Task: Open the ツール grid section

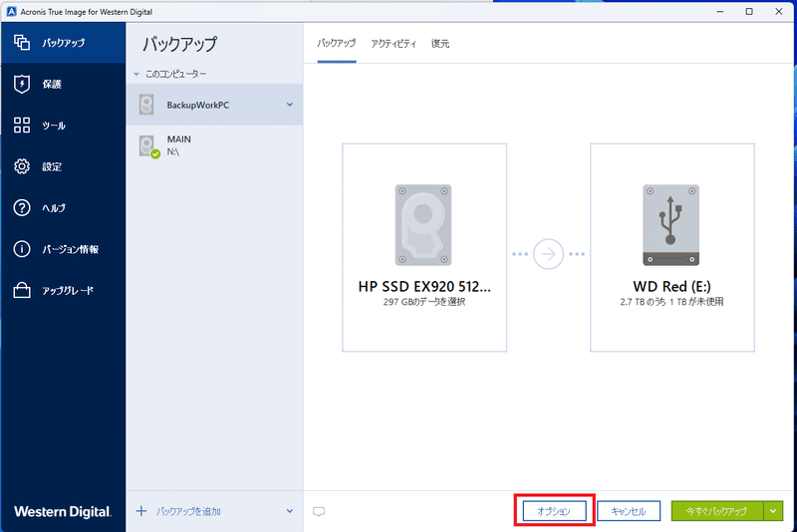Action: pyautogui.click(x=63, y=125)
